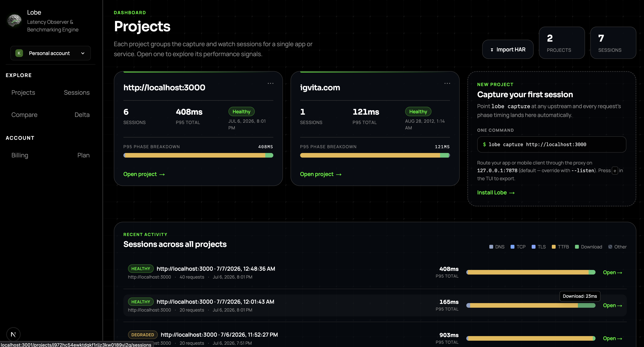Click Open for the 903ms session

612,339
